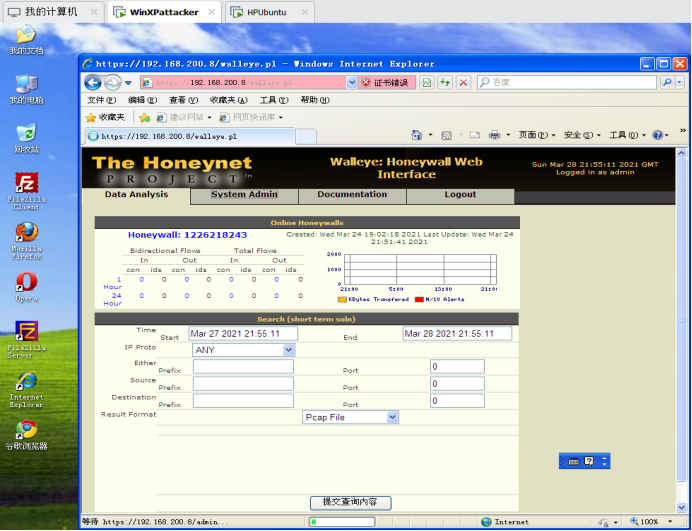Image resolution: width=692 pixels, height=531 pixels.
Task: Click the keyboard icon on language bar
Action: click(574, 461)
